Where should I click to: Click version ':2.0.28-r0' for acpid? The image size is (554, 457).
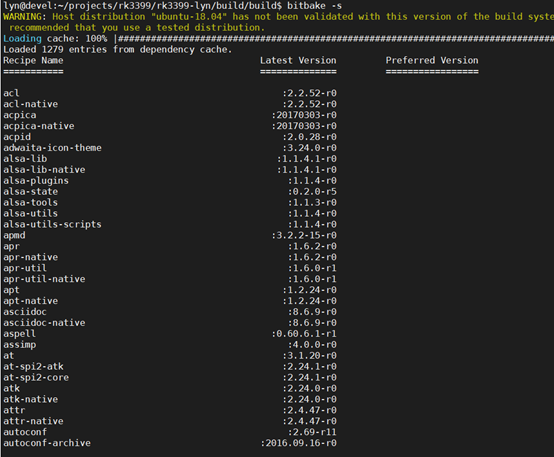[309, 137]
